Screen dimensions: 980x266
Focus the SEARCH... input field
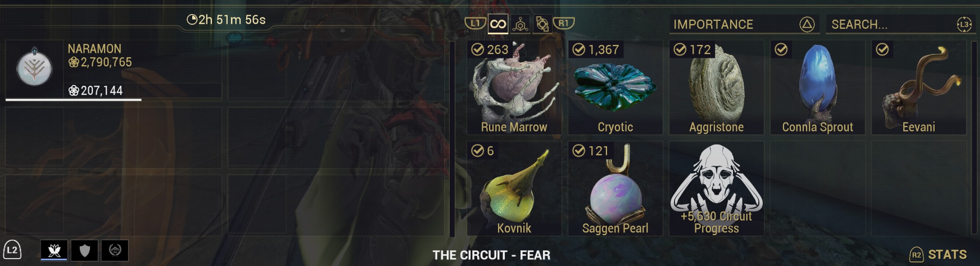pos(899,24)
